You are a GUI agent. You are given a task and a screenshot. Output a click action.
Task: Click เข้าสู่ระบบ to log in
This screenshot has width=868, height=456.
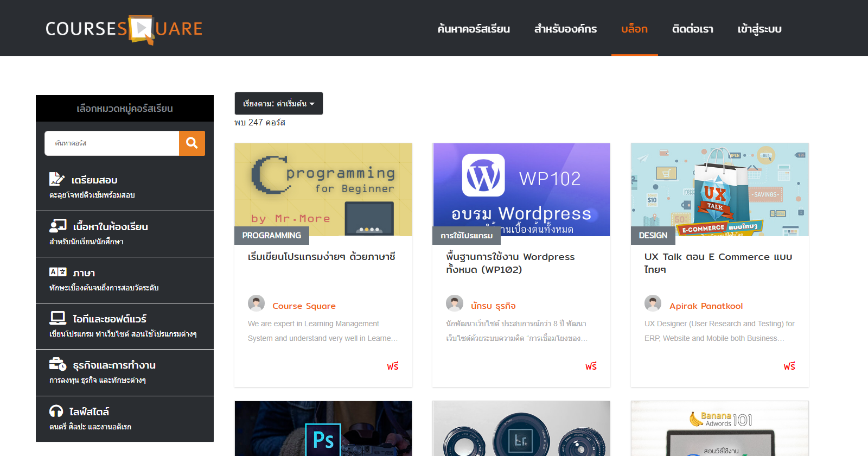click(x=759, y=29)
